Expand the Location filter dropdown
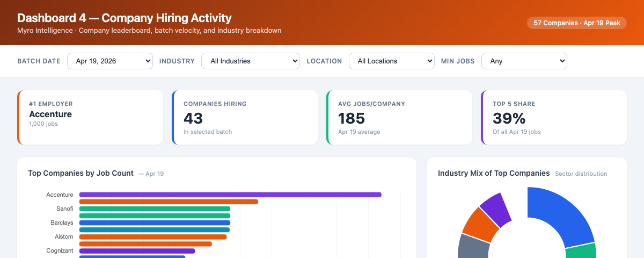Viewport: 644px width, 258px height. 392,61
